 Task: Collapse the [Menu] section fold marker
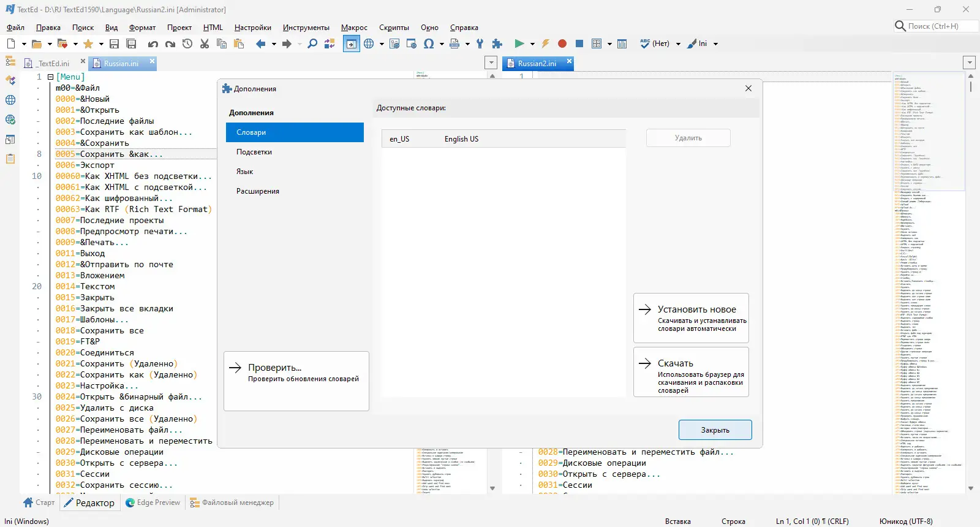[51, 77]
